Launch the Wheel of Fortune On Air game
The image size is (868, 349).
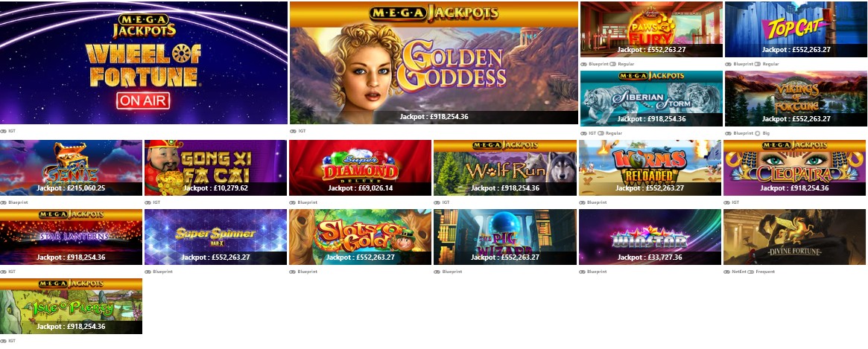coord(144,63)
